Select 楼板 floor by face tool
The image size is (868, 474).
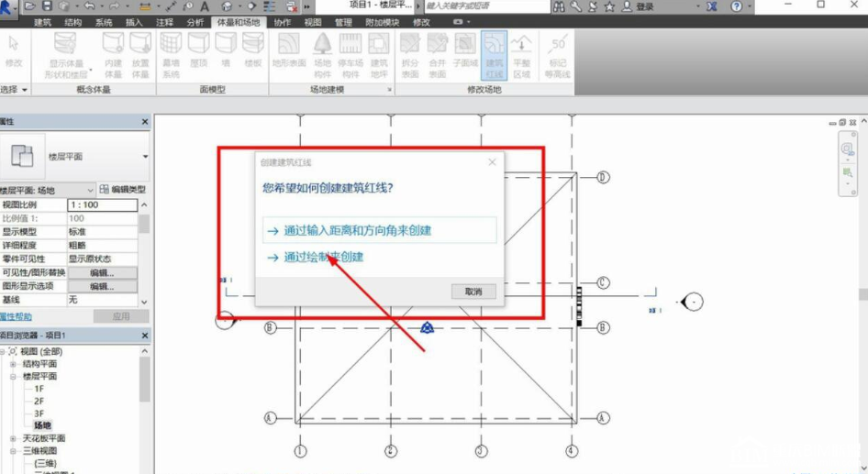pyautogui.click(x=253, y=50)
